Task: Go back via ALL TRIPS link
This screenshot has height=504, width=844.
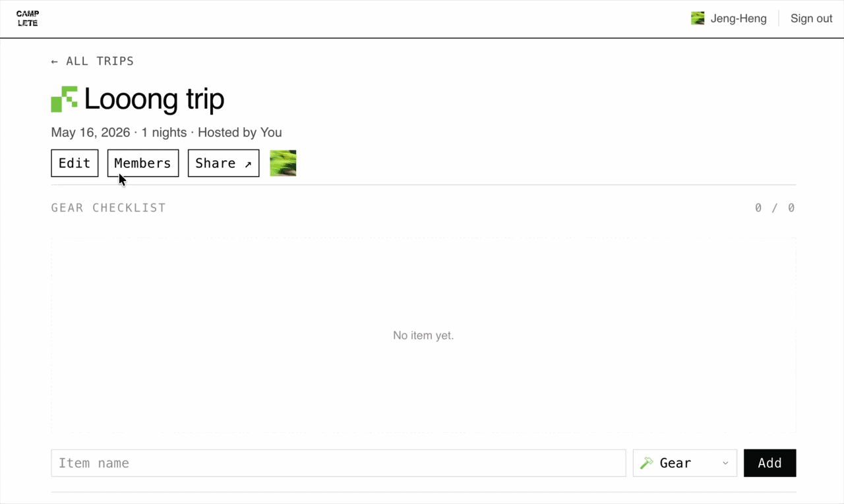Action: pyautogui.click(x=92, y=61)
